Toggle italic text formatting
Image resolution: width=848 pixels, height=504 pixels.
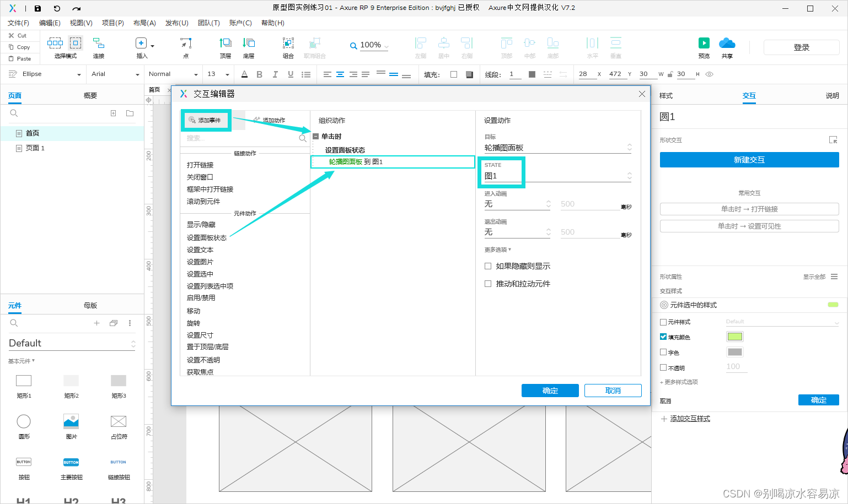pos(275,74)
